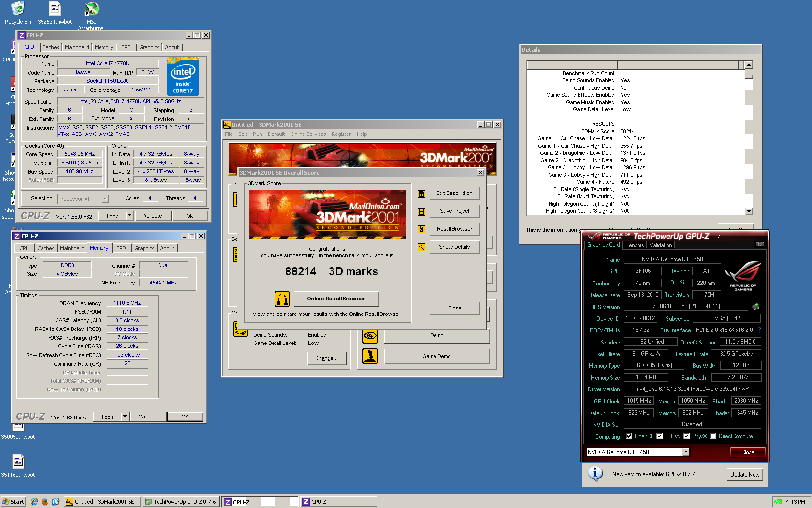Toggle the OpenCL checkbox in GPU-Z
The height and width of the screenshot is (508, 812).
pos(629,436)
